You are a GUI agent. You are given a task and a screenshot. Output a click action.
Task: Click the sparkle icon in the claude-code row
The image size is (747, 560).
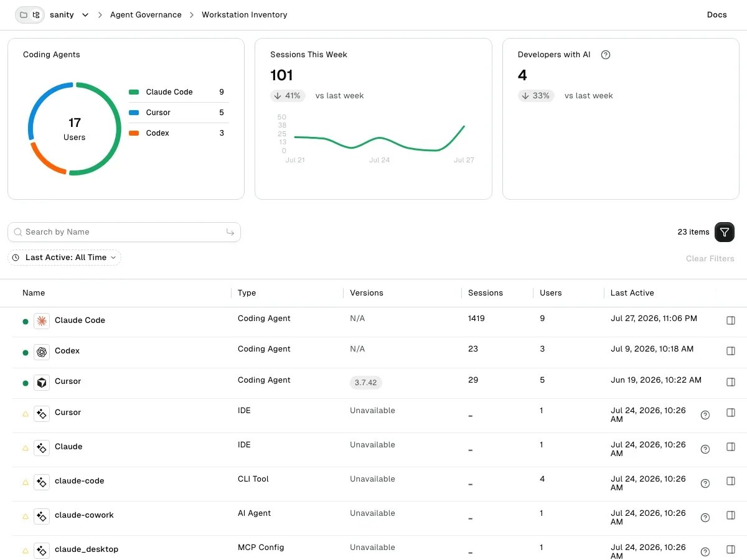(x=42, y=482)
